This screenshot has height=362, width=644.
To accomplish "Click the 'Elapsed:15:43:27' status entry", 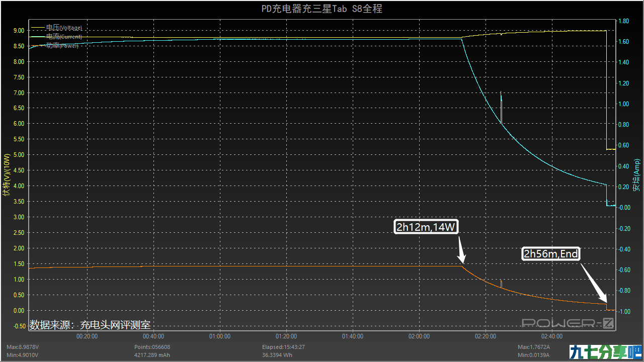I will coord(283,347).
